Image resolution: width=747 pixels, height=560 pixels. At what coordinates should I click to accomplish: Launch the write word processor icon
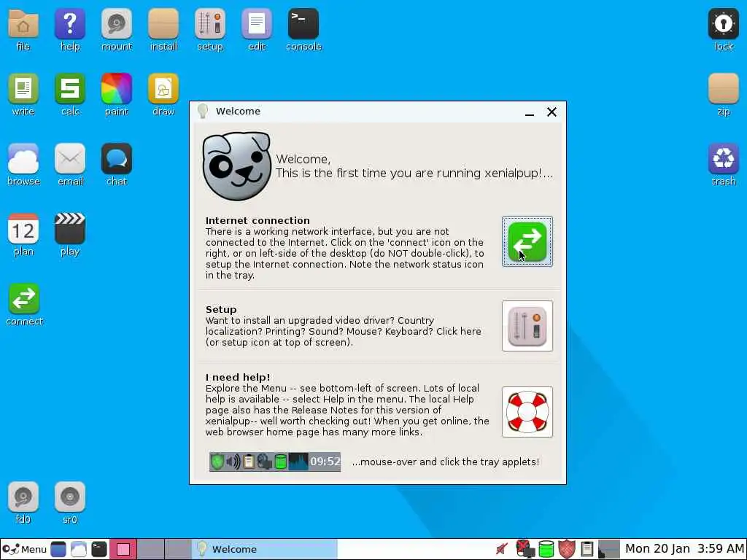pyautogui.click(x=23, y=88)
